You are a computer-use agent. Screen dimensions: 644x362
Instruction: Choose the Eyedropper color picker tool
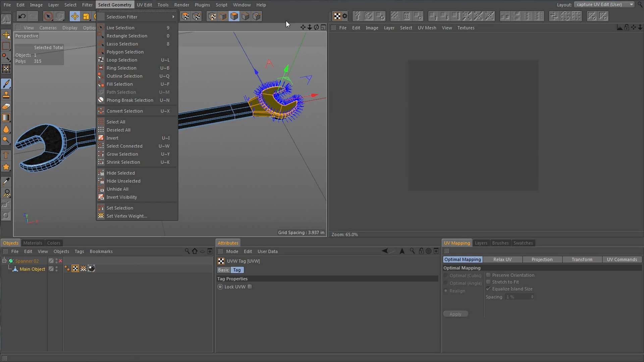point(6,181)
